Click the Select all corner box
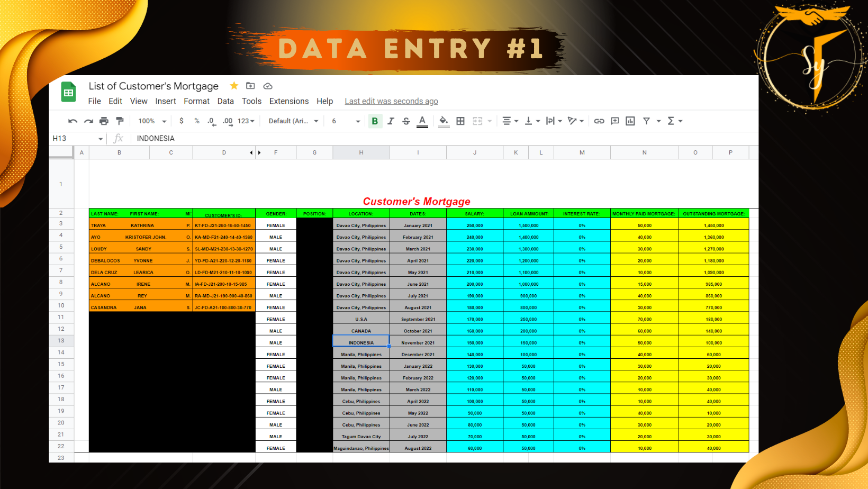The image size is (868, 489). [61, 152]
